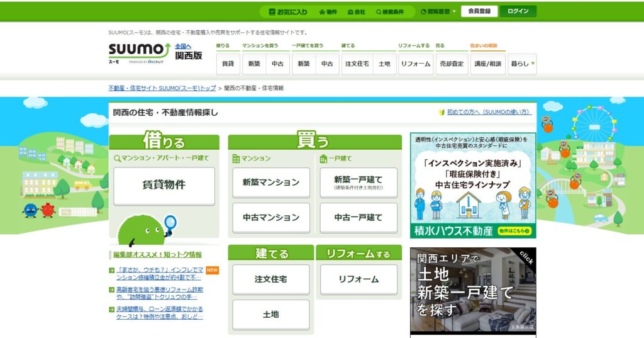Follow the SUUMO(スーモ)トップ breadcrumb link
644x338 pixels.
click(x=162, y=88)
